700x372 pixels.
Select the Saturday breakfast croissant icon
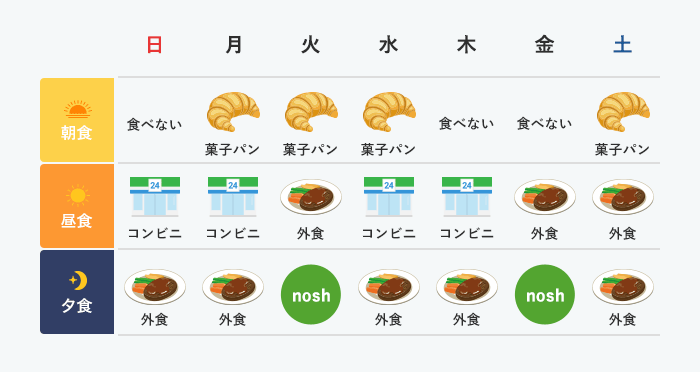[x=623, y=112]
